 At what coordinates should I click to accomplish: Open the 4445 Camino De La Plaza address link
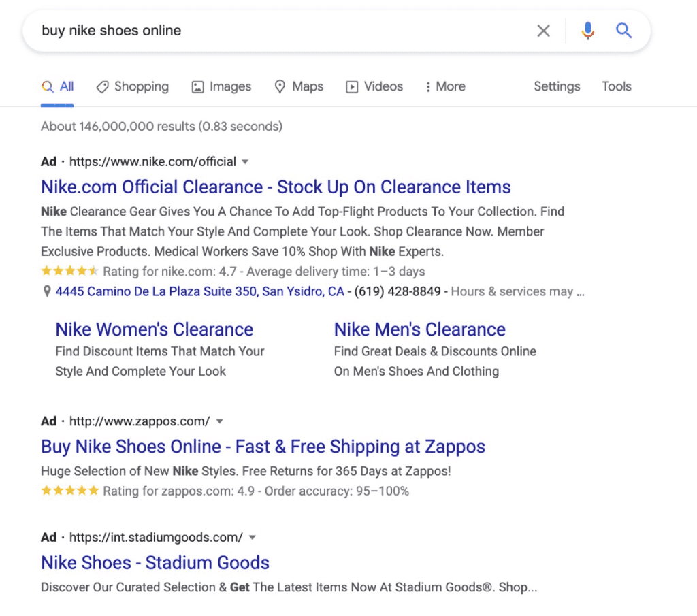click(x=199, y=291)
